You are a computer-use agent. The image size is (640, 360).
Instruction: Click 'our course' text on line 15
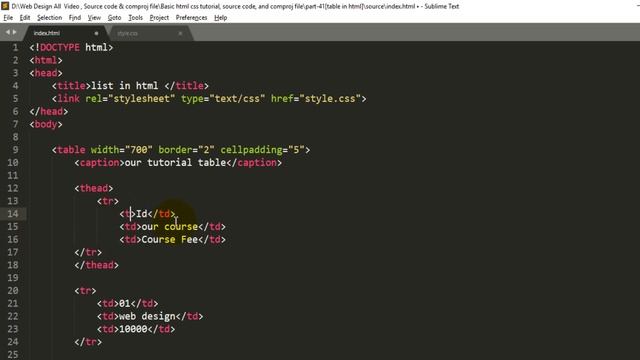[x=169, y=227]
